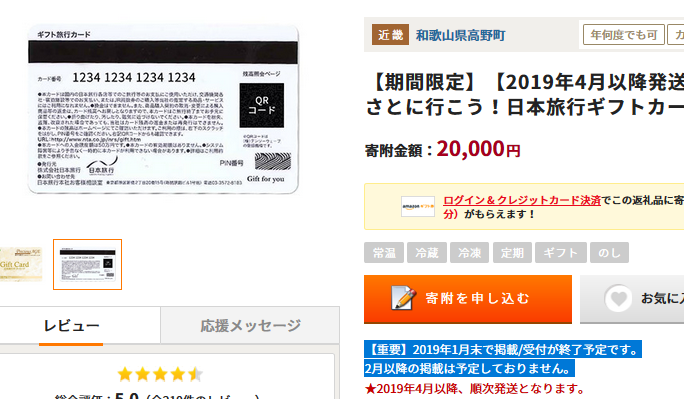Click the 日本旅行 logo on the card image

[102, 166]
